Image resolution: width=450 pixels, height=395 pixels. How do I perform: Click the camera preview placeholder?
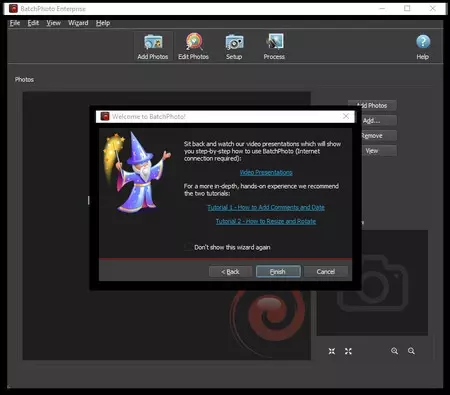click(x=372, y=283)
